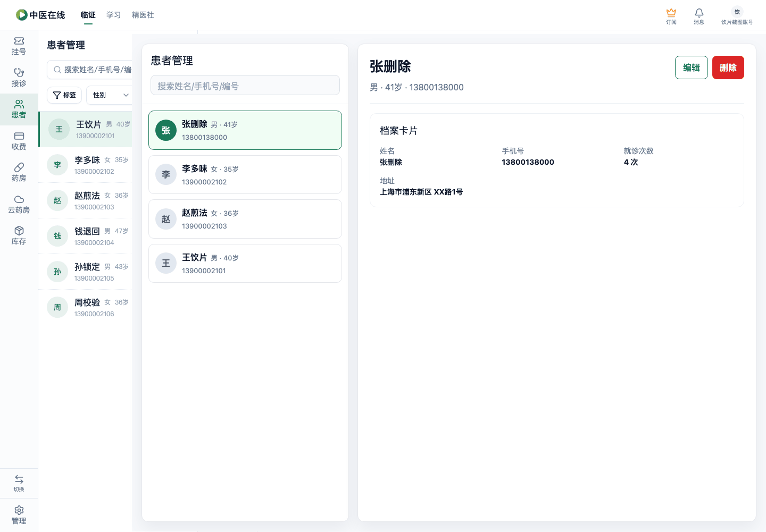Open 收费 in the sidebar
Screen dimensions: 766x532
19,141
